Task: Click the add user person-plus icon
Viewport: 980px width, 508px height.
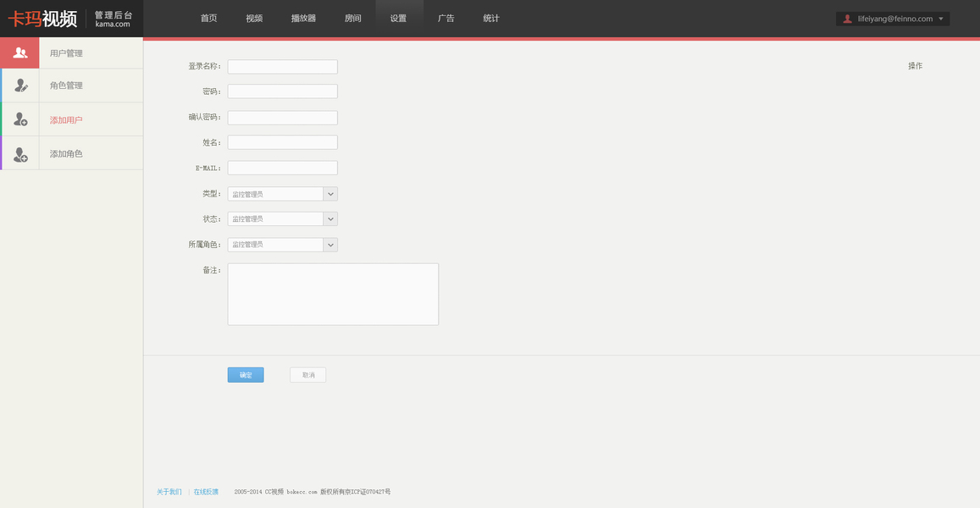Action: coord(20,119)
